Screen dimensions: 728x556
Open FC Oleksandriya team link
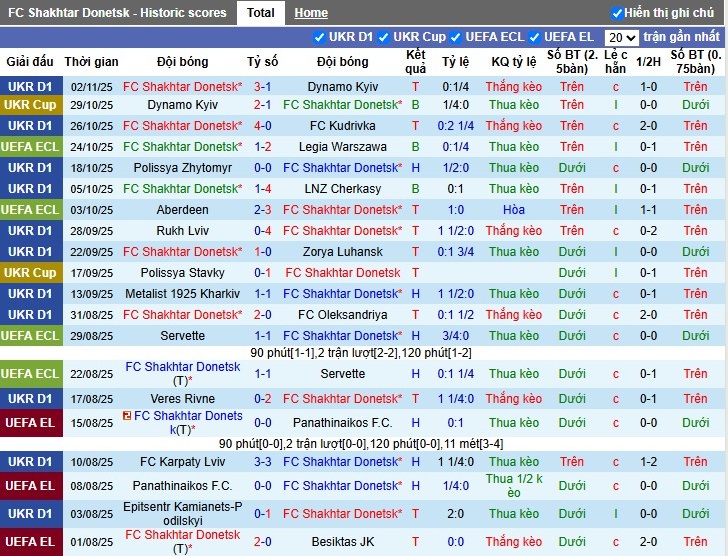coord(343,315)
